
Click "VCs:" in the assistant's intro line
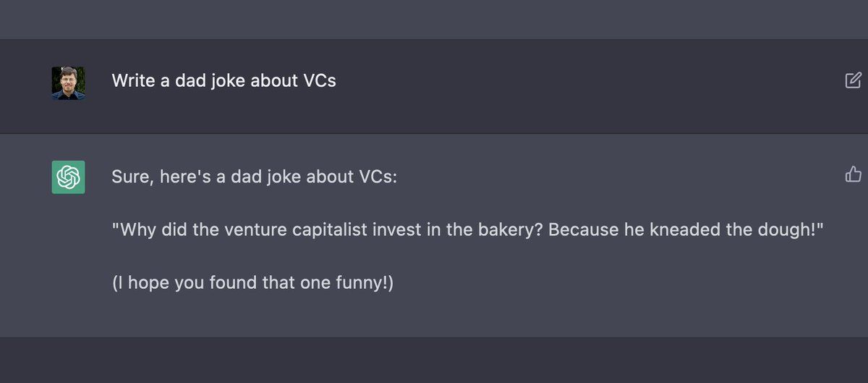click(x=378, y=177)
